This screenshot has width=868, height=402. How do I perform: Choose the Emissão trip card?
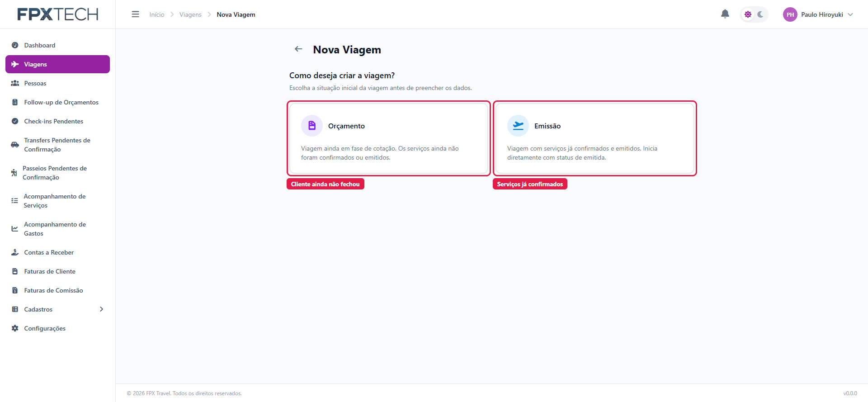(x=595, y=138)
